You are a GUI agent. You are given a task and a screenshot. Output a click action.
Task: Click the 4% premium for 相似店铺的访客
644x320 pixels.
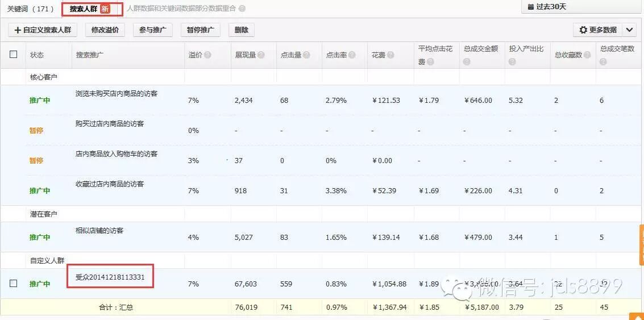point(193,238)
